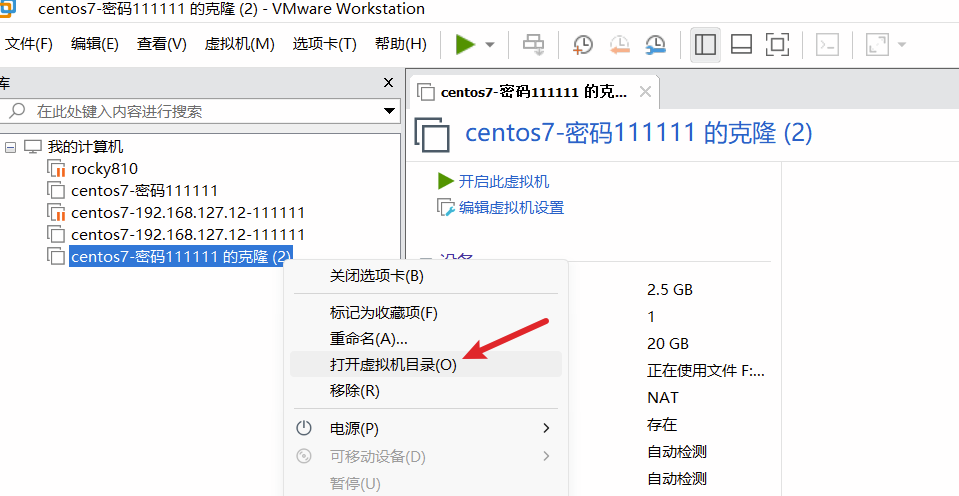Viewport: 959px width, 496px height.
Task: Click the magnifier icon in library search
Action: coord(17,111)
